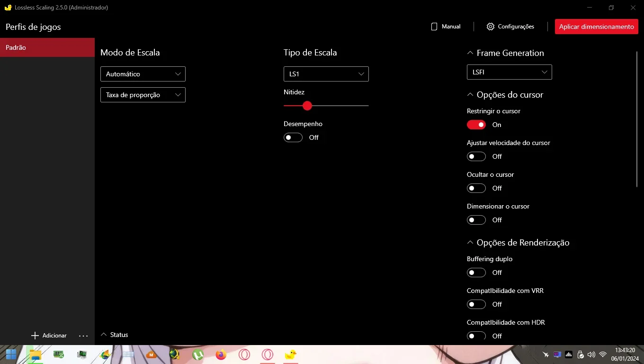Viewport: 644px width, 364px height.
Task: Open the LS1 scale type dropdown
Action: [x=326, y=74]
